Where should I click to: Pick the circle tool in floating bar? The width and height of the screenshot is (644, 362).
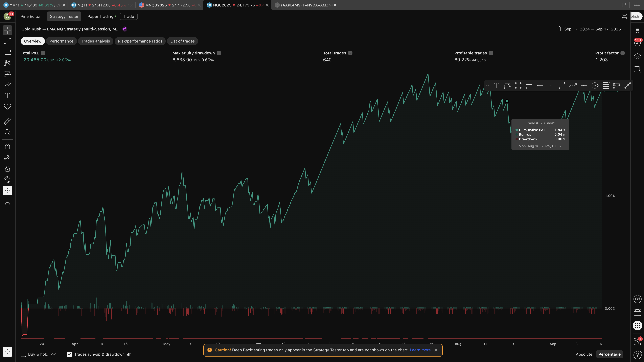[595, 86]
